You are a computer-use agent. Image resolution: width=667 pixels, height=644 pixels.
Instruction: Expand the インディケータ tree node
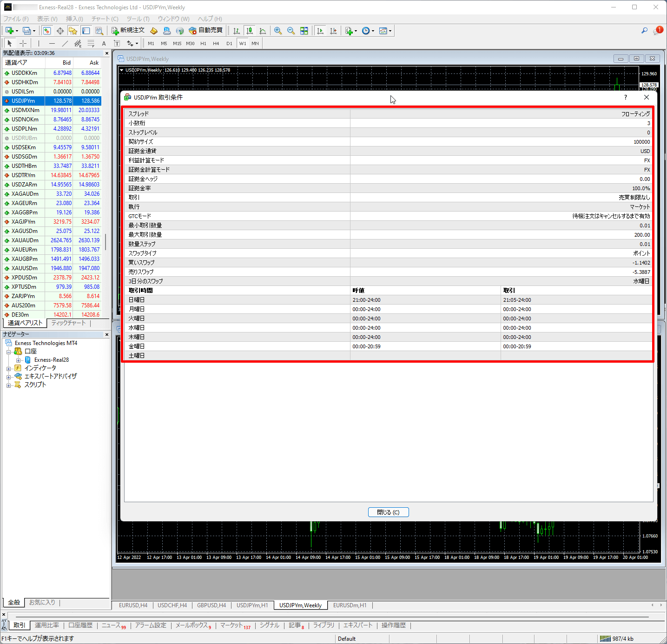point(8,368)
